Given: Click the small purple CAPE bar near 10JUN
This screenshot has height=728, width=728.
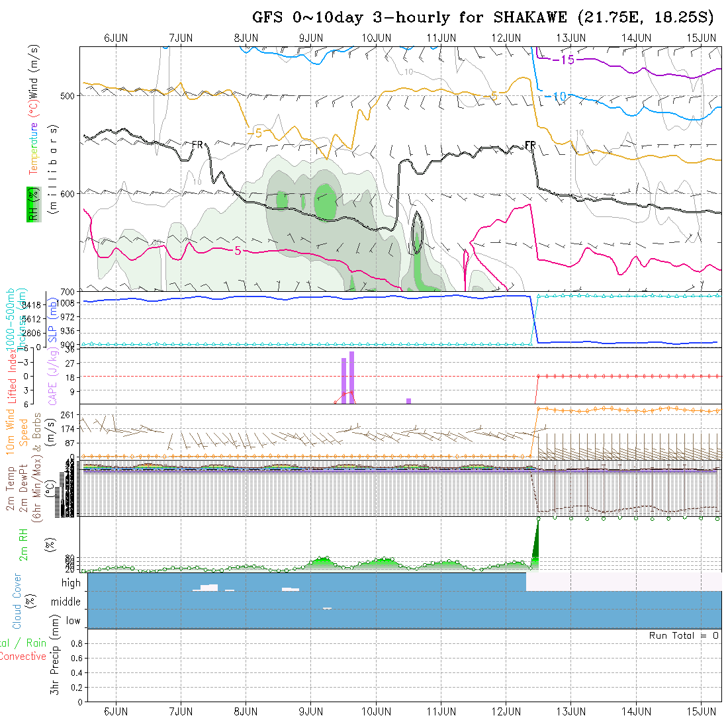Looking at the screenshot, I should coord(408,400).
